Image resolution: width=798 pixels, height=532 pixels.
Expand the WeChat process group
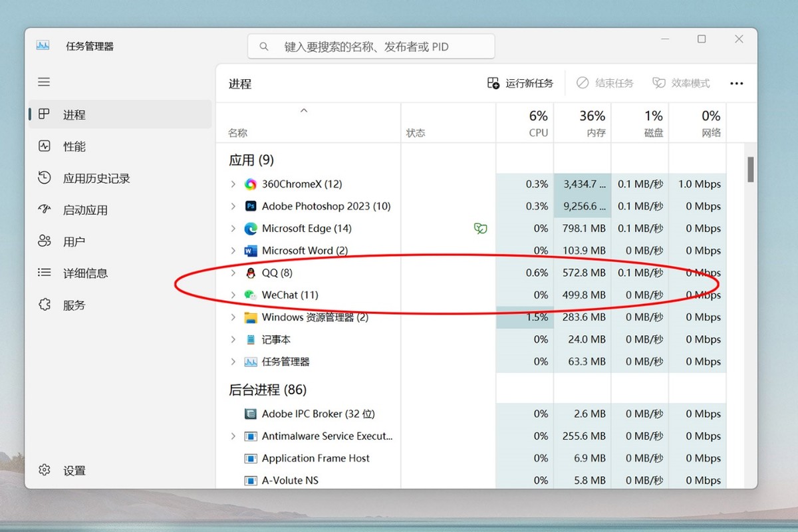pyautogui.click(x=232, y=295)
